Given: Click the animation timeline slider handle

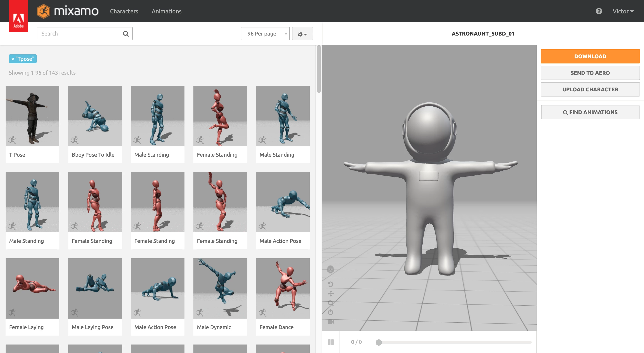Looking at the screenshot, I should (x=379, y=342).
